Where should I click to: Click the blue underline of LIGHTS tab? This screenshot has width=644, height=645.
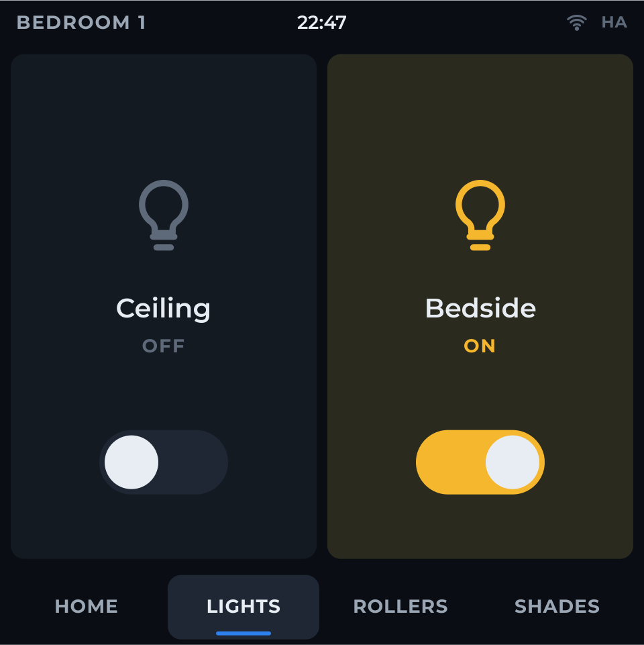click(244, 633)
